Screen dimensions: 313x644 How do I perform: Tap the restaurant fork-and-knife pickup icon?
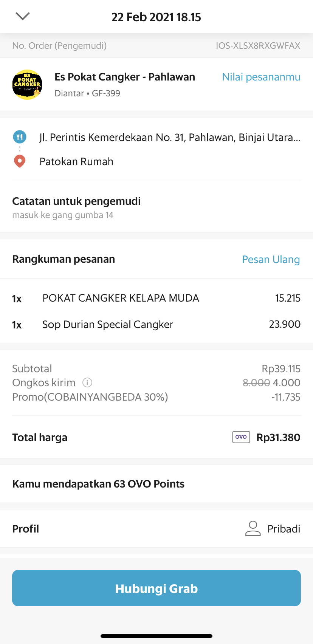pos(20,137)
